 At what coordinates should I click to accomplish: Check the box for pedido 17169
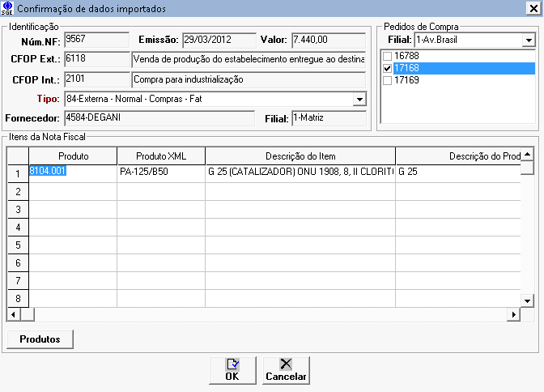coord(387,81)
